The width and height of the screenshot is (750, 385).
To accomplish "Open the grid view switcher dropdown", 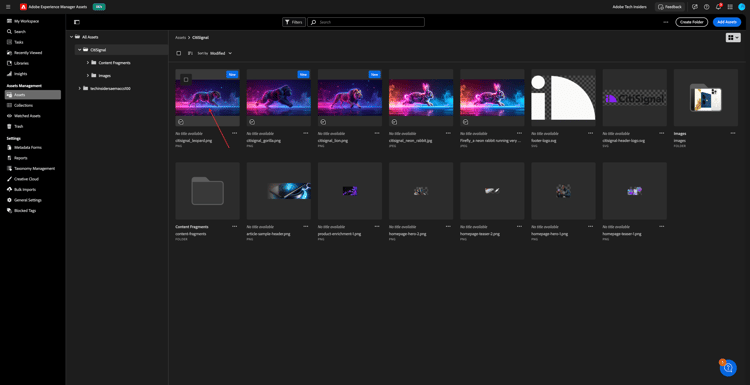I will click(733, 37).
